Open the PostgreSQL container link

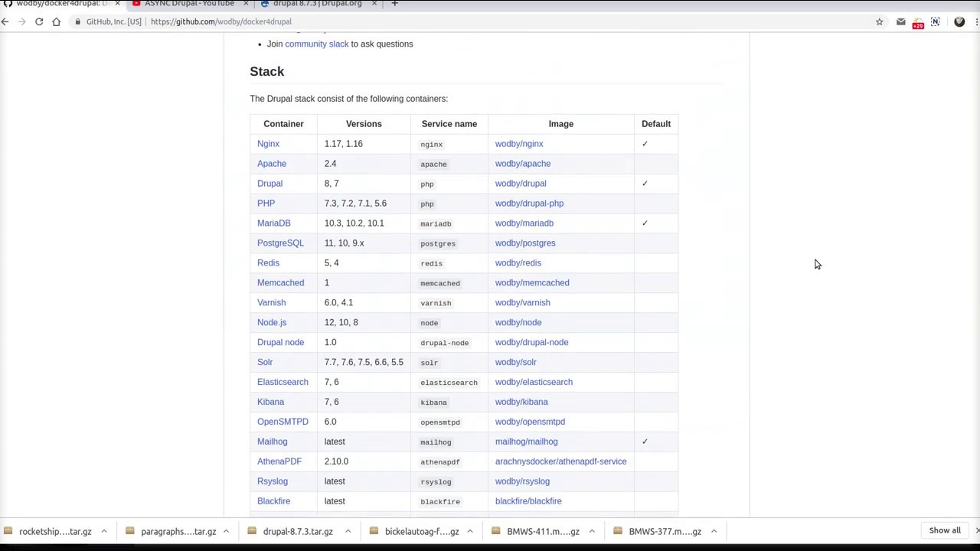point(280,243)
